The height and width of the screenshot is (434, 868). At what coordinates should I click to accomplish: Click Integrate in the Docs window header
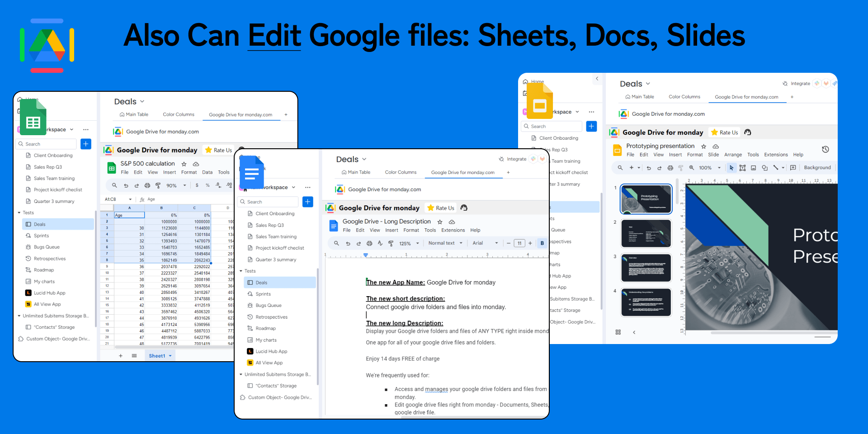click(x=513, y=159)
